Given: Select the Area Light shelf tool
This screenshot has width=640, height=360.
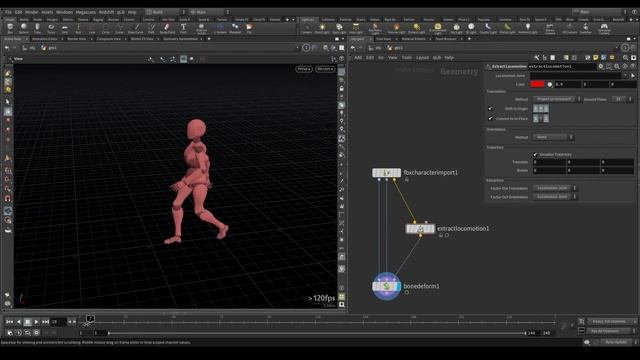Looking at the screenshot, I should (x=356, y=29).
